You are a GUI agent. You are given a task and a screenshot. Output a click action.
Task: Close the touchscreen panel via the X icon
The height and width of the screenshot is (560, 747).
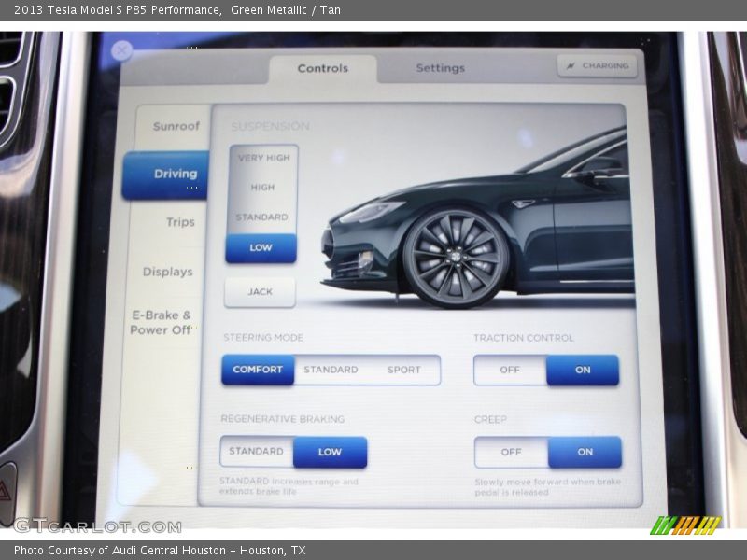(x=120, y=49)
